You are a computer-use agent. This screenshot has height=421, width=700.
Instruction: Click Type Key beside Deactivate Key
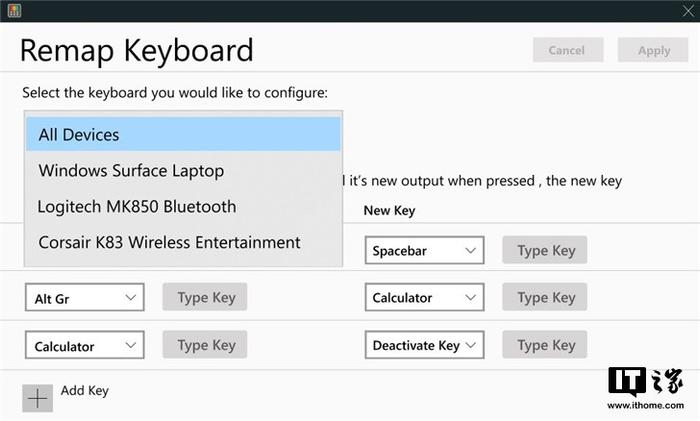click(x=545, y=345)
